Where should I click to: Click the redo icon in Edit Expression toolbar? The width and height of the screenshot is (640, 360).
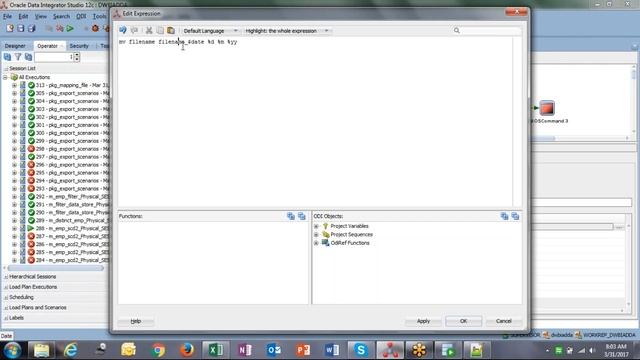134,30
